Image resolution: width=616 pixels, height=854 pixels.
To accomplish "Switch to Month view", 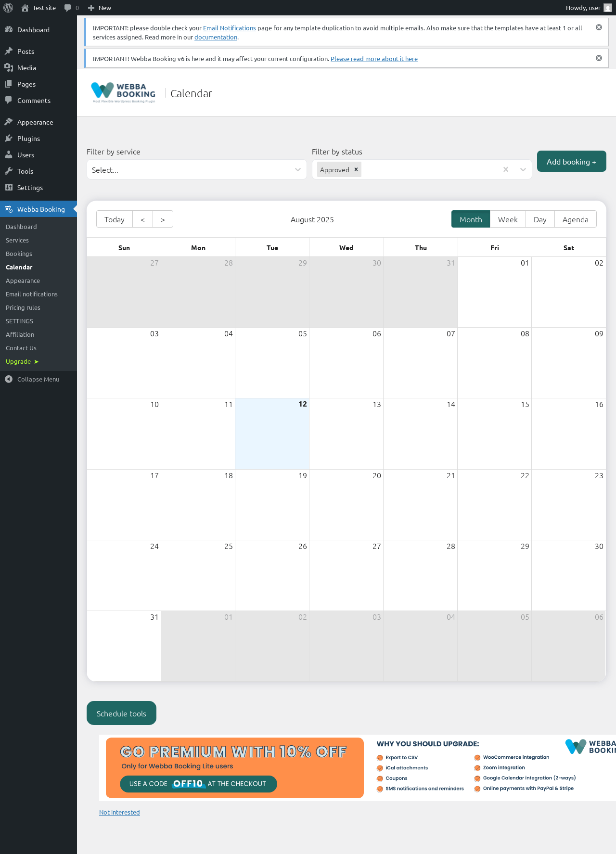I will pos(471,219).
